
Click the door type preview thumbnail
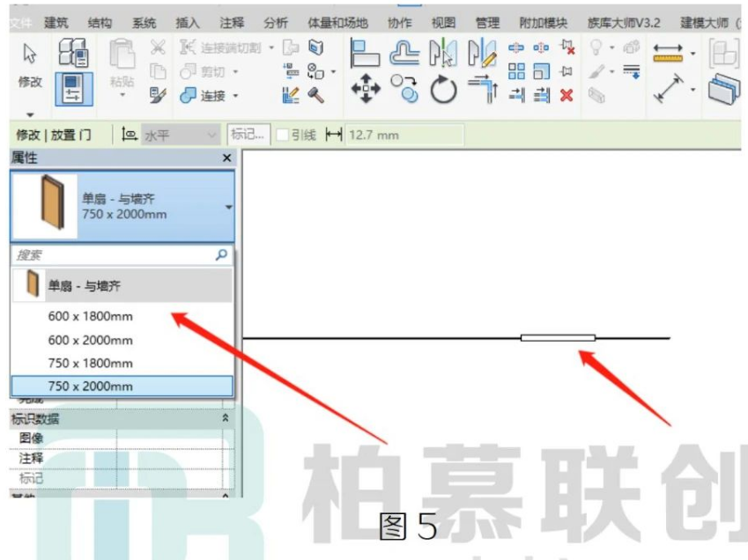point(45,206)
